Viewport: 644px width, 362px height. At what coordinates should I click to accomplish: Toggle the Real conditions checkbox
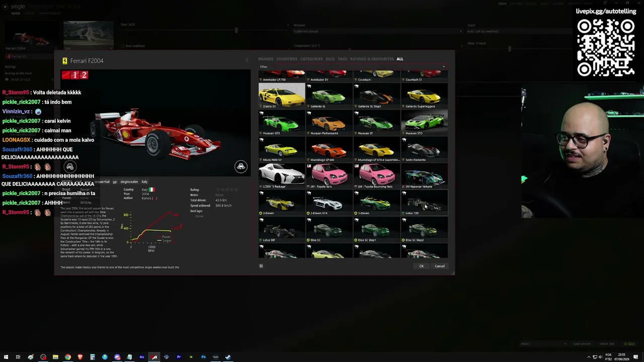click(122, 46)
